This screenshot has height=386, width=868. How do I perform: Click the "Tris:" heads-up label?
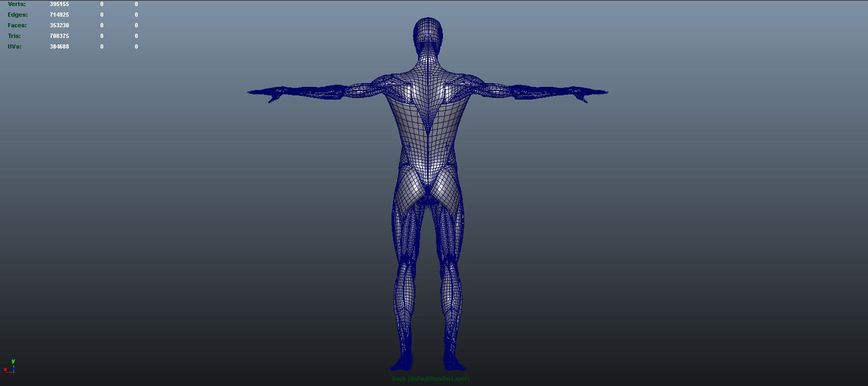click(14, 36)
